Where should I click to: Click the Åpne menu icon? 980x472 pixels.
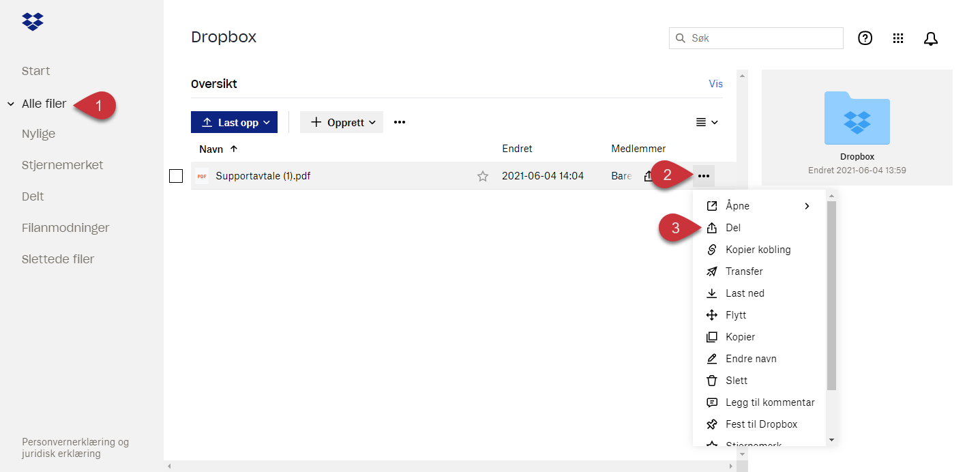(x=712, y=206)
